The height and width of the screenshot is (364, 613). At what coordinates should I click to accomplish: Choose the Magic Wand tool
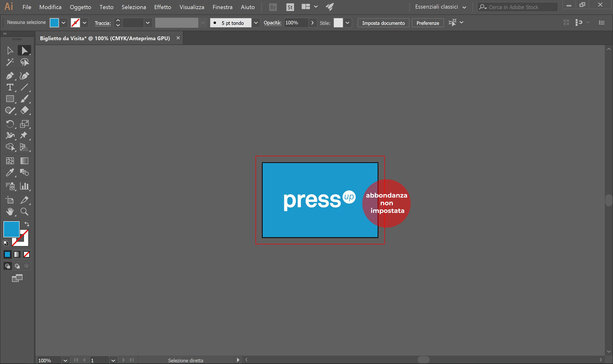(x=10, y=62)
